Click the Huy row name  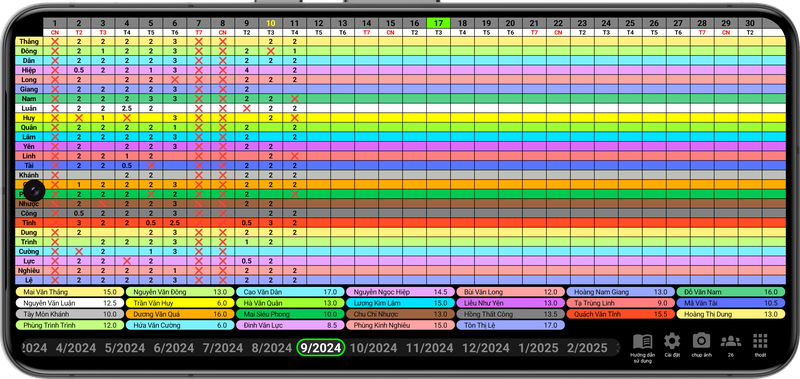(x=30, y=118)
